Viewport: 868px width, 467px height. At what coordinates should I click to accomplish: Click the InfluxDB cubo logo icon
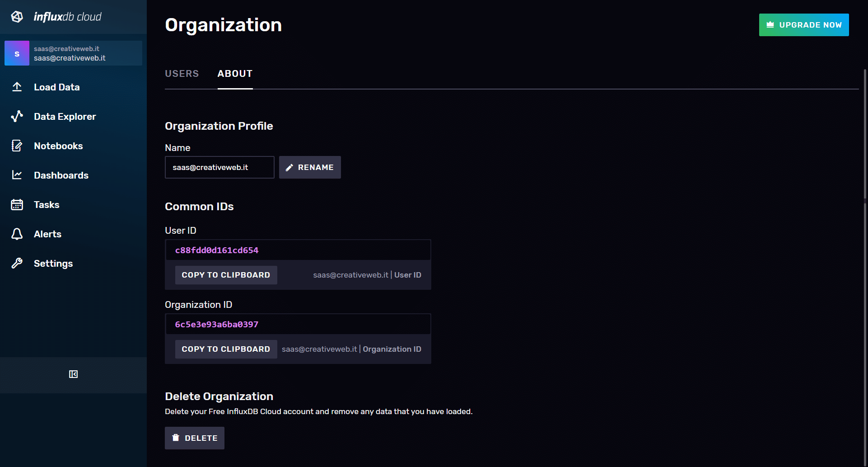tap(17, 17)
